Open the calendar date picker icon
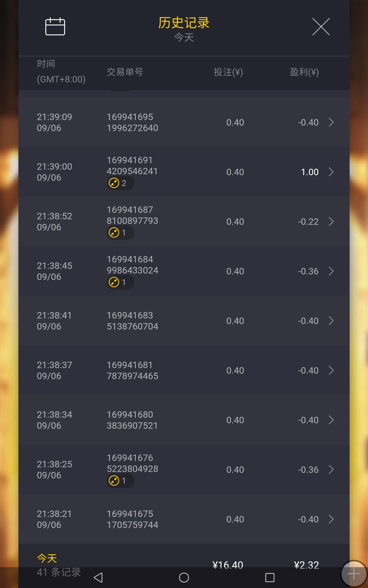Screen dimensions: 368x588 [x=55, y=27]
